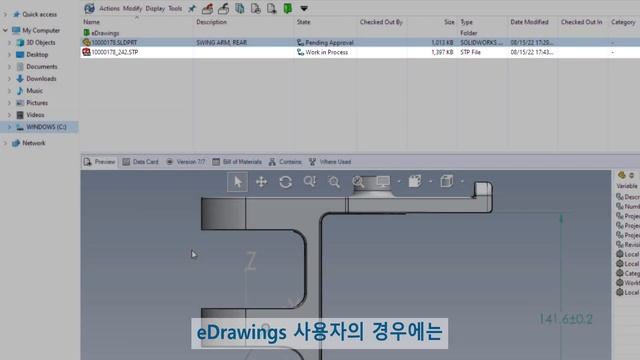The height and width of the screenshot is (360, 640).
Task: Choose the Select arrow tool in preview
Action: [x=237, y=182]
